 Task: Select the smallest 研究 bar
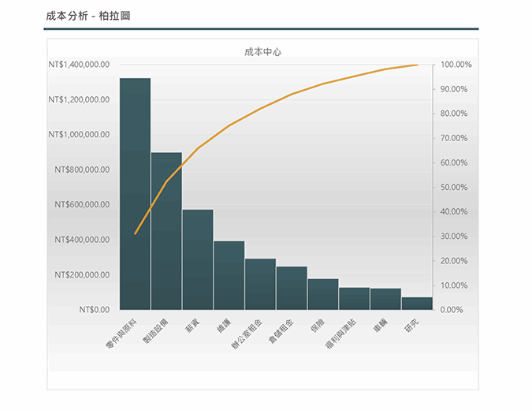(x=417, y=304)
